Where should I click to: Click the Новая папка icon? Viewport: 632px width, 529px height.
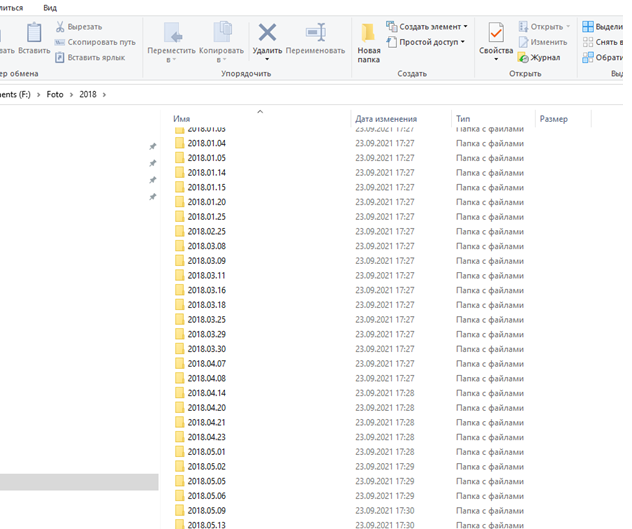click(x=368, y=32)
